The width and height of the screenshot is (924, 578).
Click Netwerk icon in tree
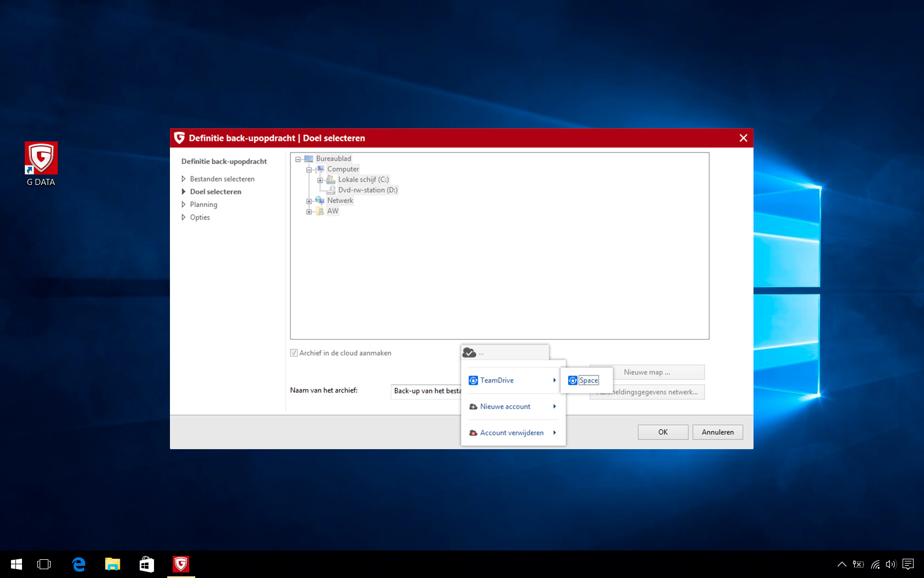[320, 200]
